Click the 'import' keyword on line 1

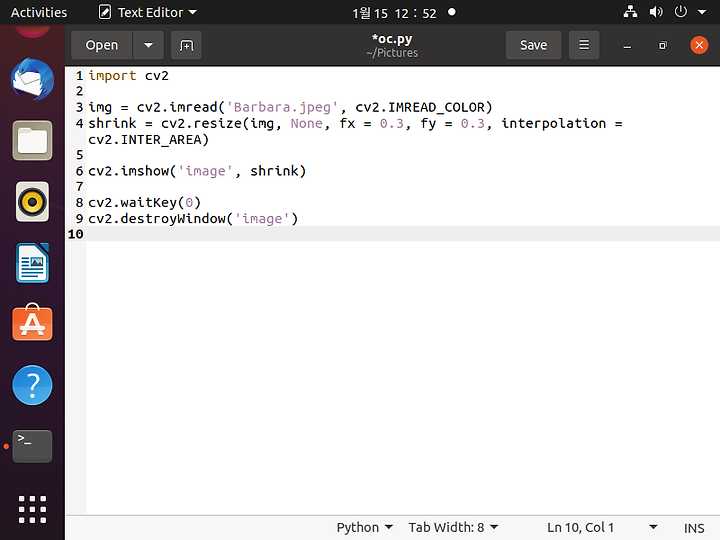(x=112, y=75)
